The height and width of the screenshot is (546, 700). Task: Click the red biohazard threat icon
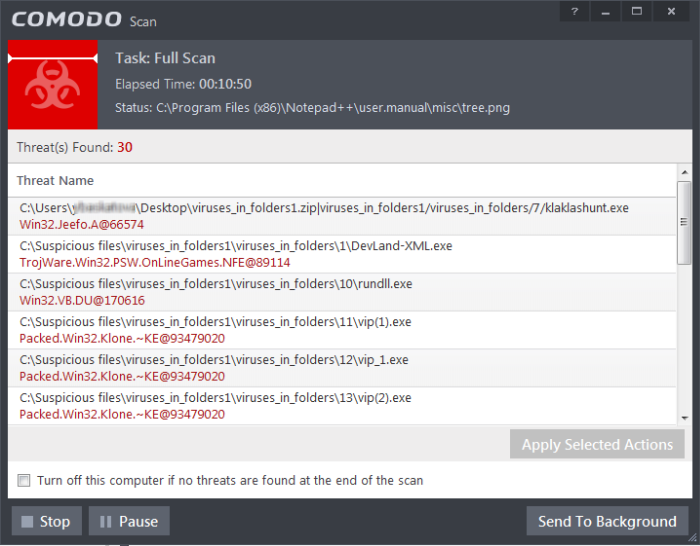pos(53,85)
